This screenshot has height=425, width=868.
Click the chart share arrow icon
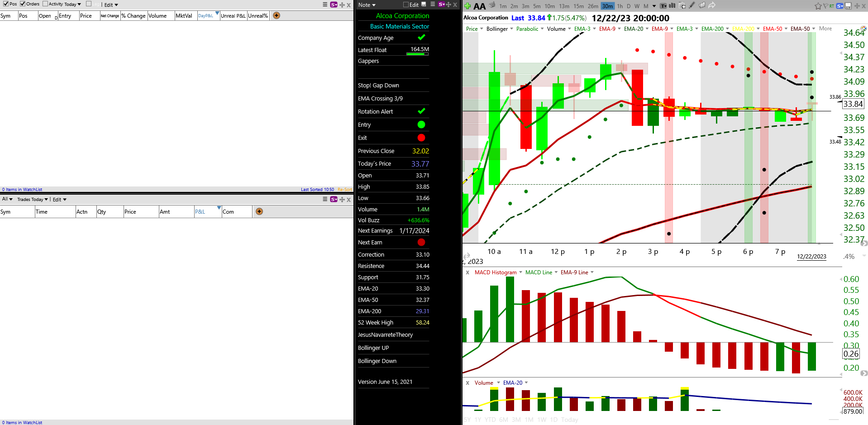tap(712, 5)
